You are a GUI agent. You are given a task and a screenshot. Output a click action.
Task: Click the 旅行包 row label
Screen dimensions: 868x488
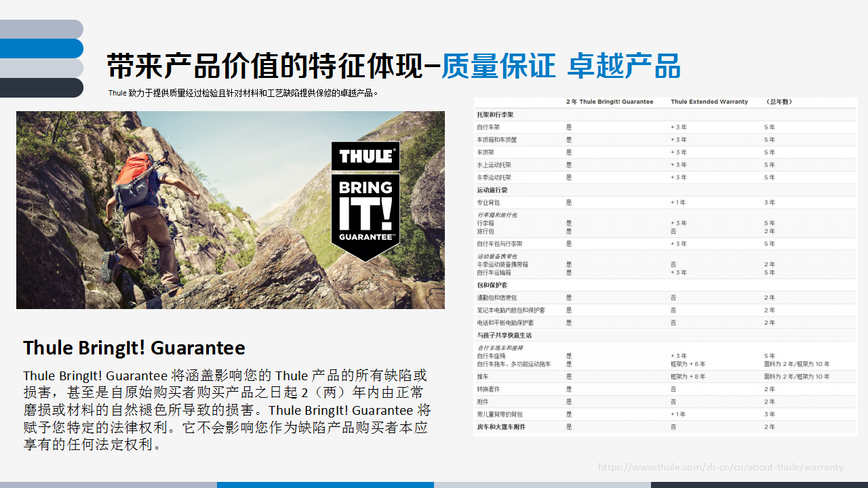[486, 231]
